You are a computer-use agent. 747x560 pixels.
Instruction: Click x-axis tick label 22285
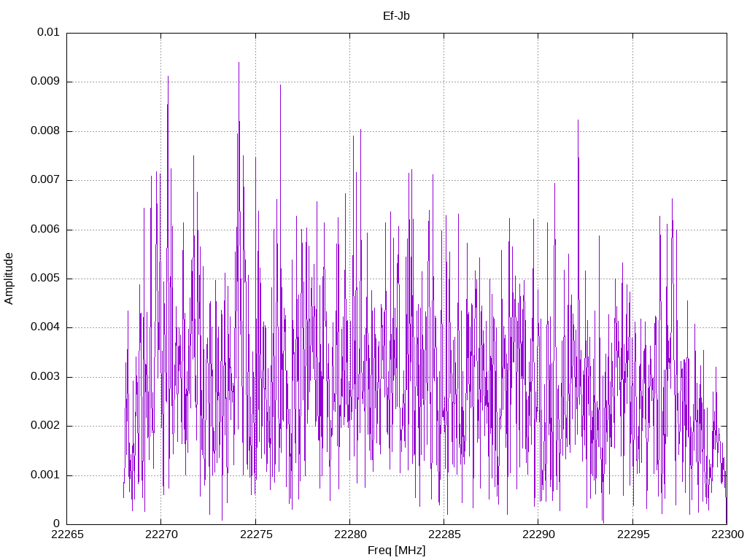(x=444, y=534)
